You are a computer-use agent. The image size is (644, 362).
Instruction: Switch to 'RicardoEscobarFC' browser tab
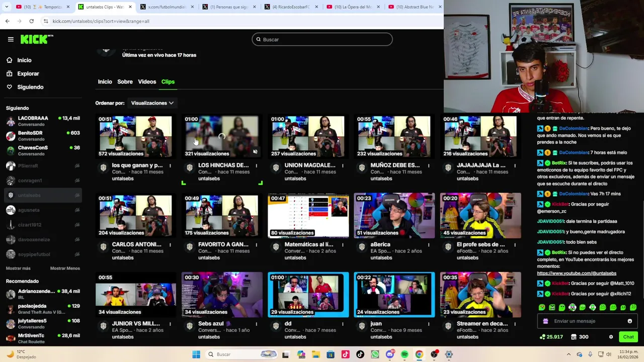290,7
